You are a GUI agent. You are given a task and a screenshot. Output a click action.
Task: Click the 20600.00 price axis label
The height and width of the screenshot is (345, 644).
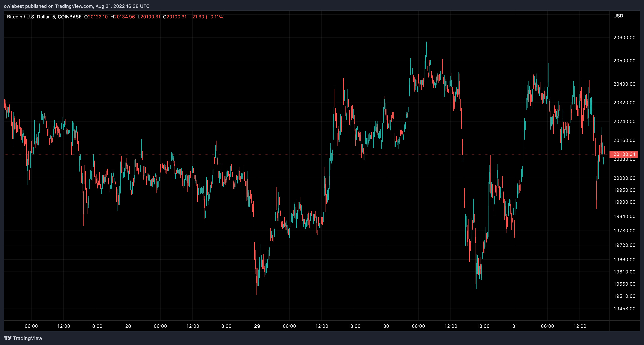[624, 37]
